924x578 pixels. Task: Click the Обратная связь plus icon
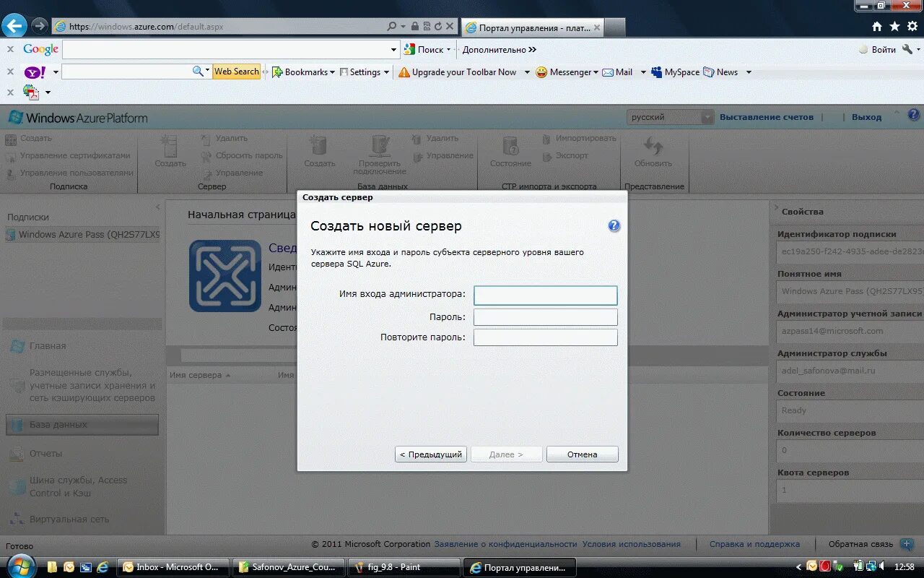(907, 544)
